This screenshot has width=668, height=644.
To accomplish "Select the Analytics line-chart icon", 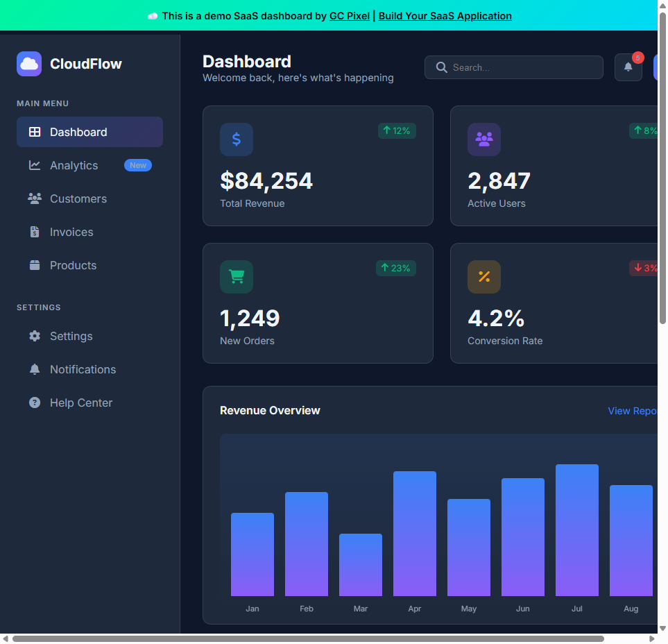I will point(34,165).
